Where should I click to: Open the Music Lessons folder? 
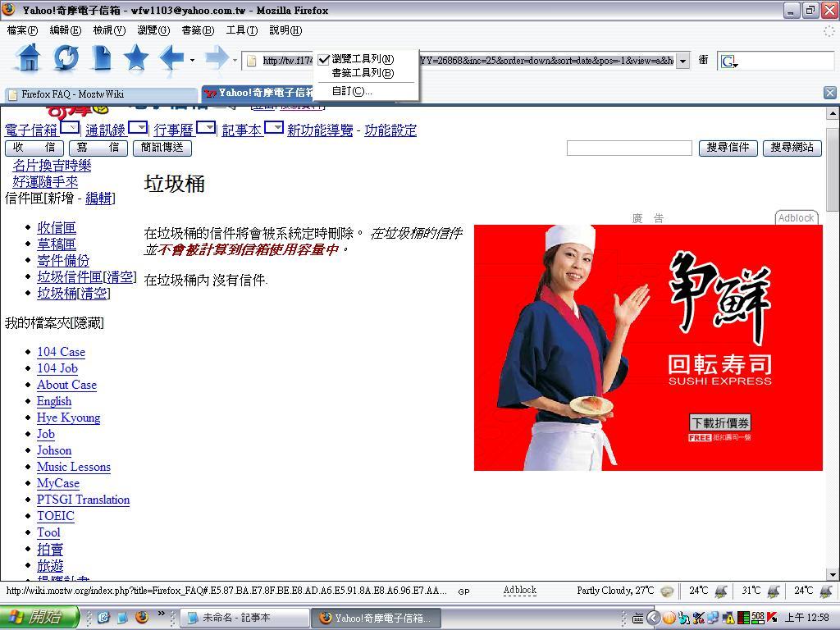tap(73, 467)
